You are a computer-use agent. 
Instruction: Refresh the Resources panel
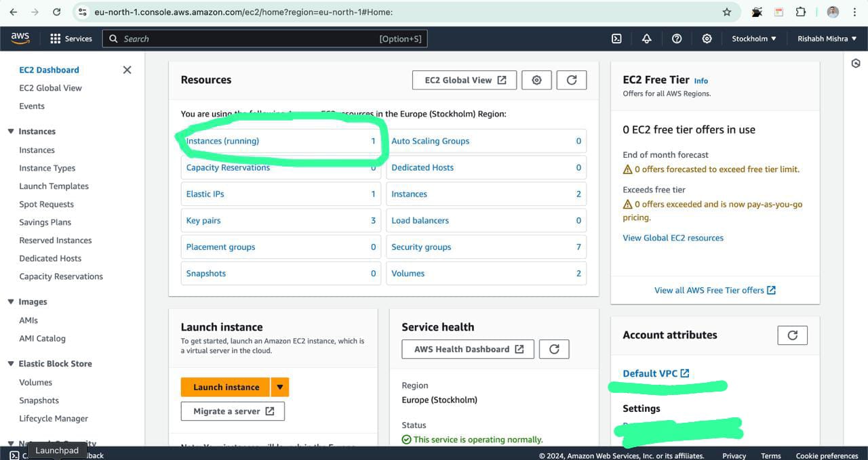(572, 80)
